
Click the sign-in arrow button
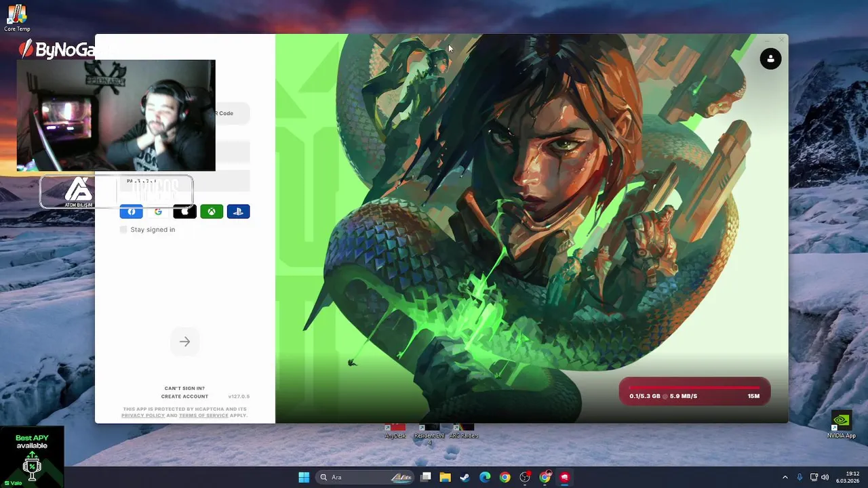click(x=184, y=342)
